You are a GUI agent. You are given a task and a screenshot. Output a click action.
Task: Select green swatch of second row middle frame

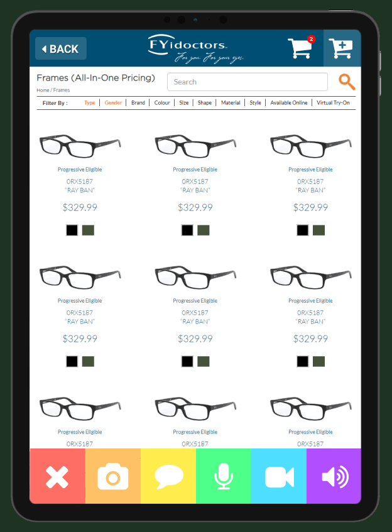204,362
